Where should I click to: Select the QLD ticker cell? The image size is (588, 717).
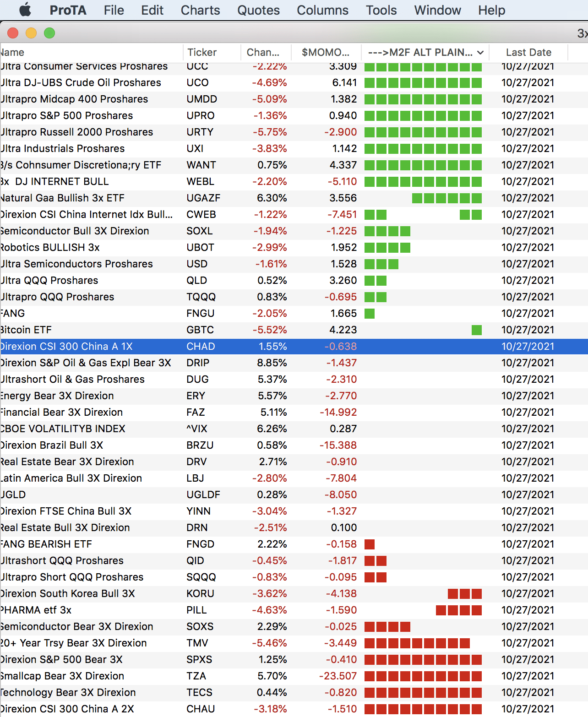point(196,280)
